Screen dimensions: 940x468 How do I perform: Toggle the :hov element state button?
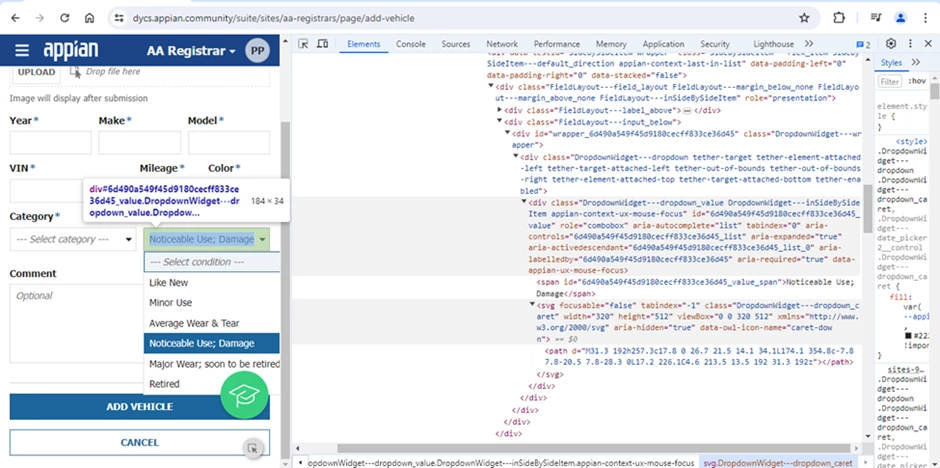pos(916,81)
